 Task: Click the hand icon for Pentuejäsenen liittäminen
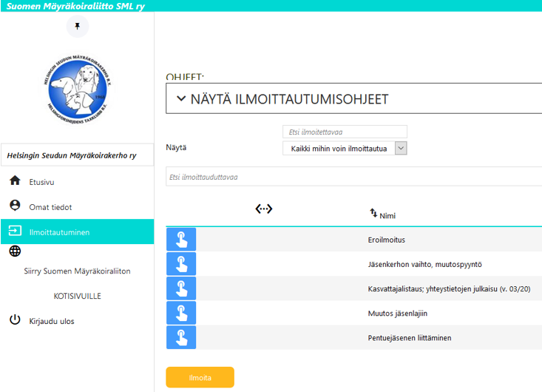181,337
